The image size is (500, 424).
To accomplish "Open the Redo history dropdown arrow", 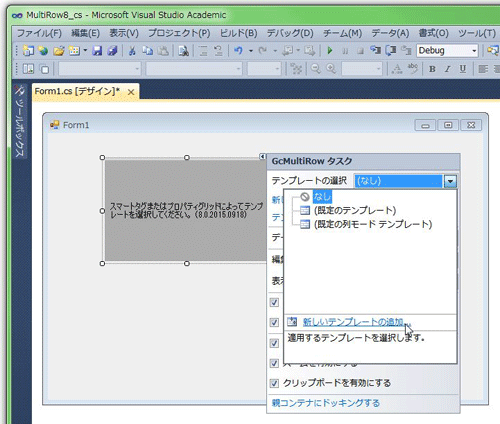I will [275, 51].
